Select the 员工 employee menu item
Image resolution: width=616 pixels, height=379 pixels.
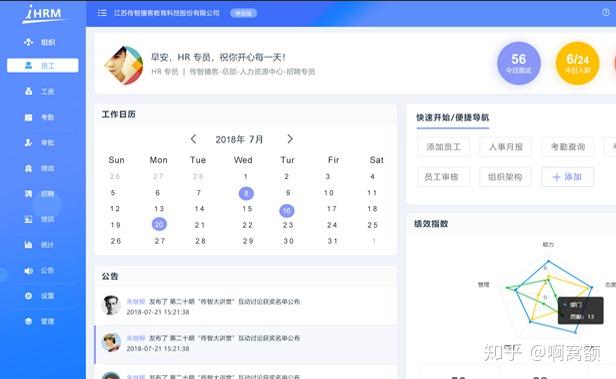(42, 65)
